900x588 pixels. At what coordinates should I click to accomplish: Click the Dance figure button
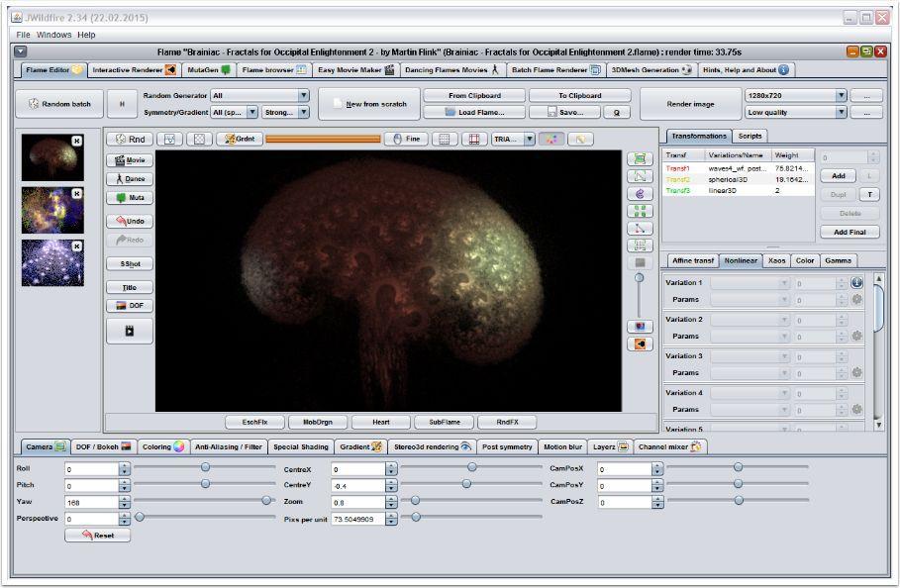tap(130, 179)
